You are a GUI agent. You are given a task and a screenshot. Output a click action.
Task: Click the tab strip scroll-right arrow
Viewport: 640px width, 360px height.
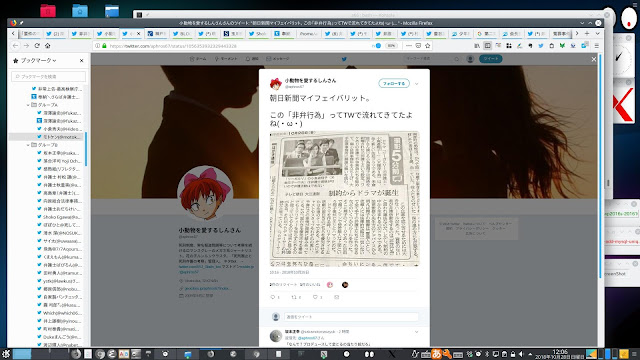tap(577, 33)
